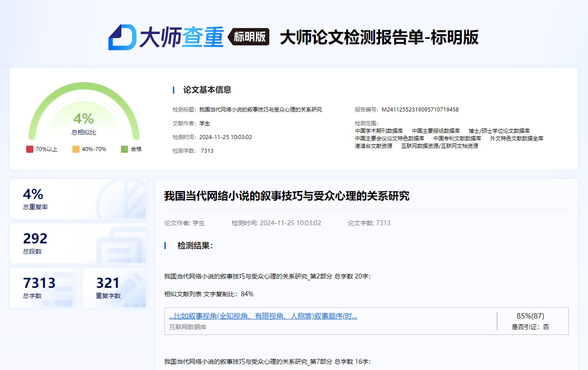This screenshot has width=588, height=370.
Task: Select the 重复字数 321 stat card
Action: (x=114, y=287)
